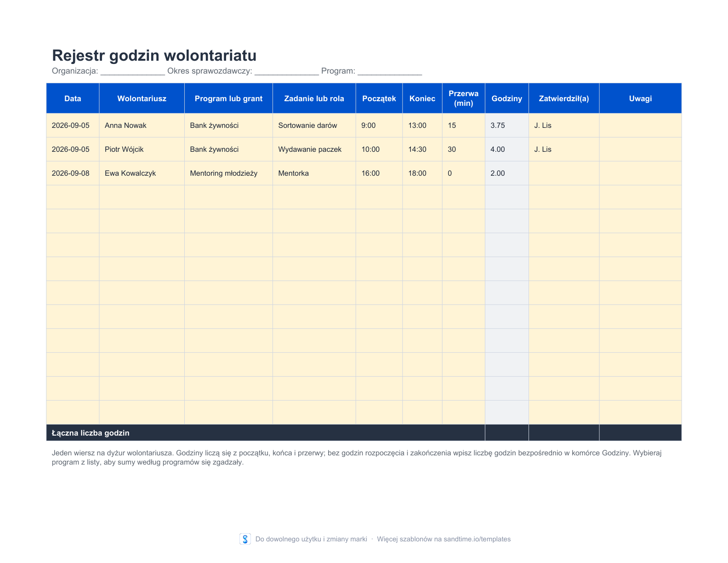Click the 'Łączna liczba godzin' total label

91,433
